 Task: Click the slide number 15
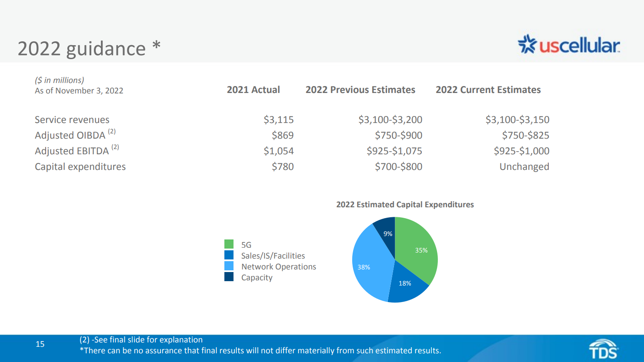tap(40, 344)
